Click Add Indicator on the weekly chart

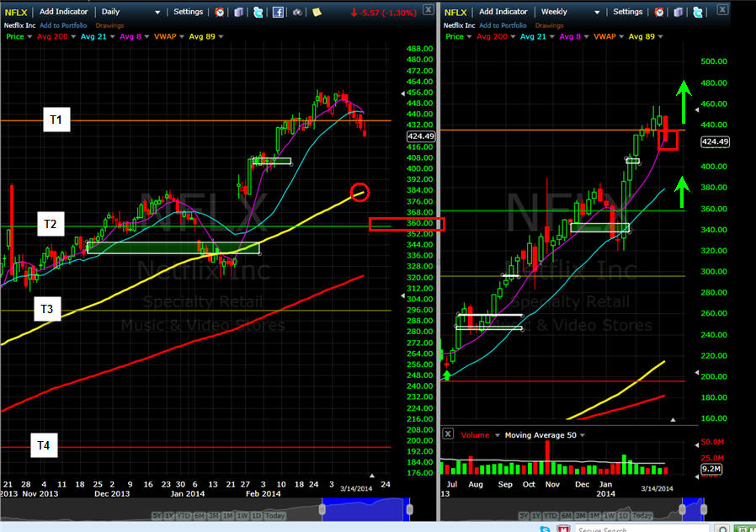[503, 12]
